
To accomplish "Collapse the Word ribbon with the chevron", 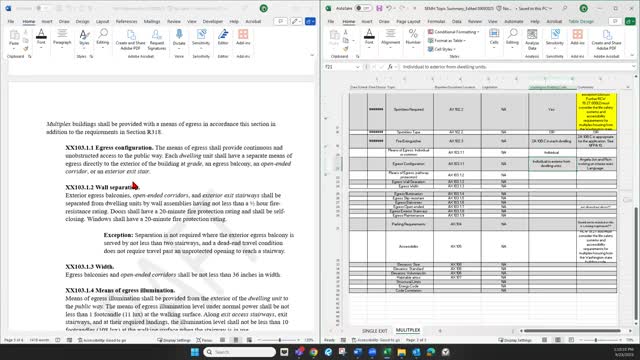I will [x=312, y=55].
